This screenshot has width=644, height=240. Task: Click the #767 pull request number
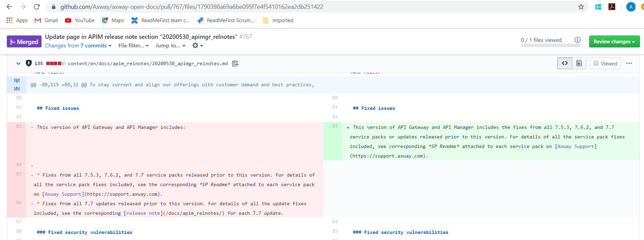click(246, 36)
